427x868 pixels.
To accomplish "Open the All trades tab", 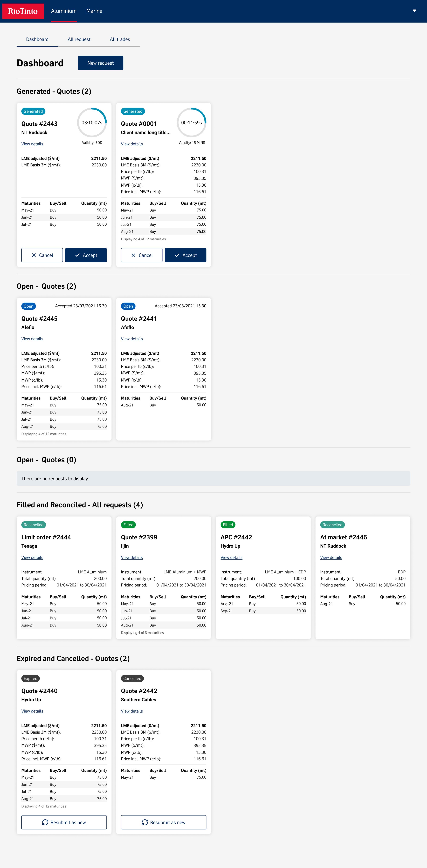I will point(120,39).
